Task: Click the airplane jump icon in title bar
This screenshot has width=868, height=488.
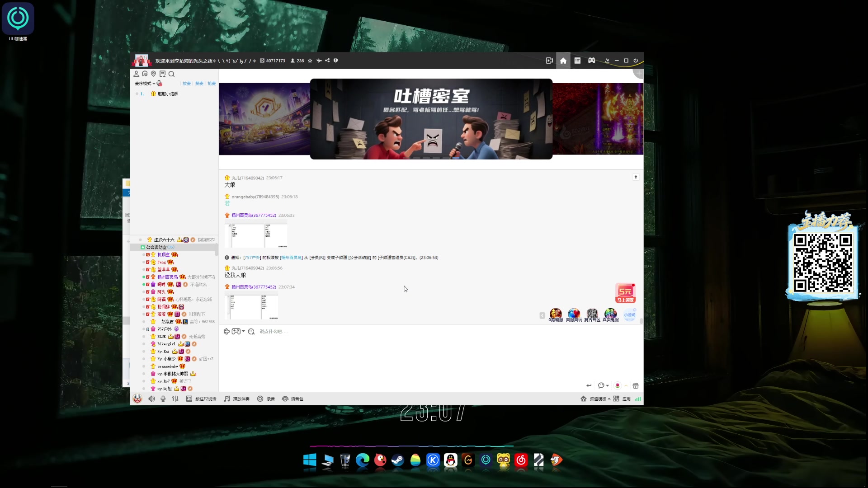Action: coord(319,61)
